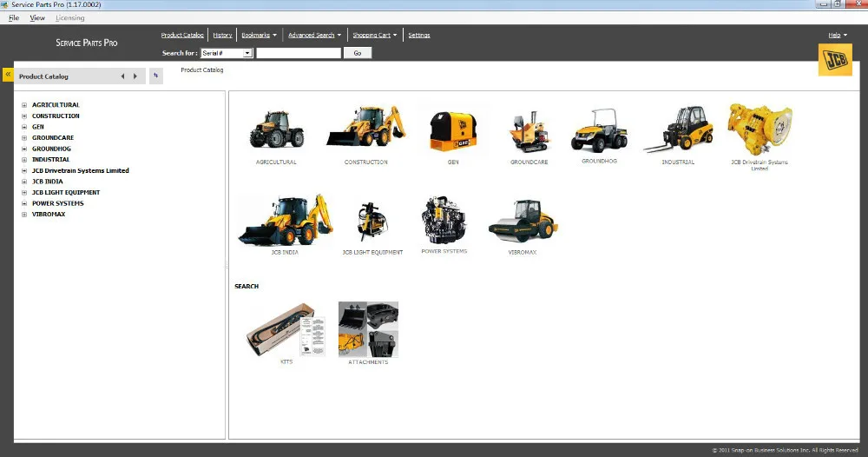Screen dimensions: 868x457
Task: Open the Licensing menu
Action: [x=69, y=17]
